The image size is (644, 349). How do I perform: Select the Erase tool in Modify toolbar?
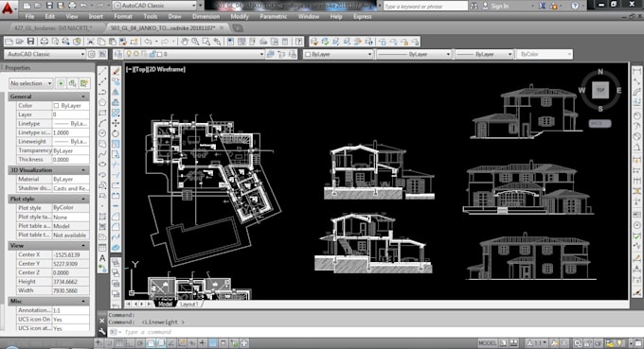click(x=116, y=71)
